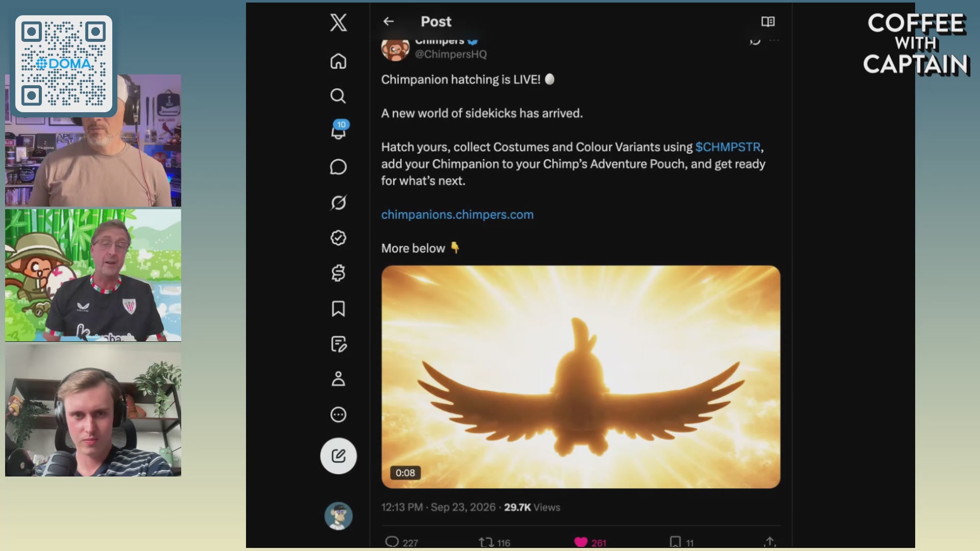The height and width of the screenshot is (551, 980).
Task: Open the Chimpers profile avatar
Action: [396, 49]
